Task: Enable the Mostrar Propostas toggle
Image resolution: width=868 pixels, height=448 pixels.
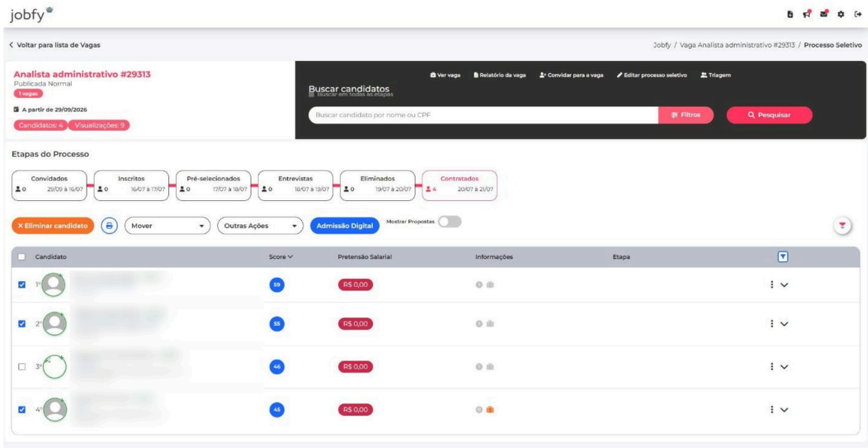Action: pos(450,222)
